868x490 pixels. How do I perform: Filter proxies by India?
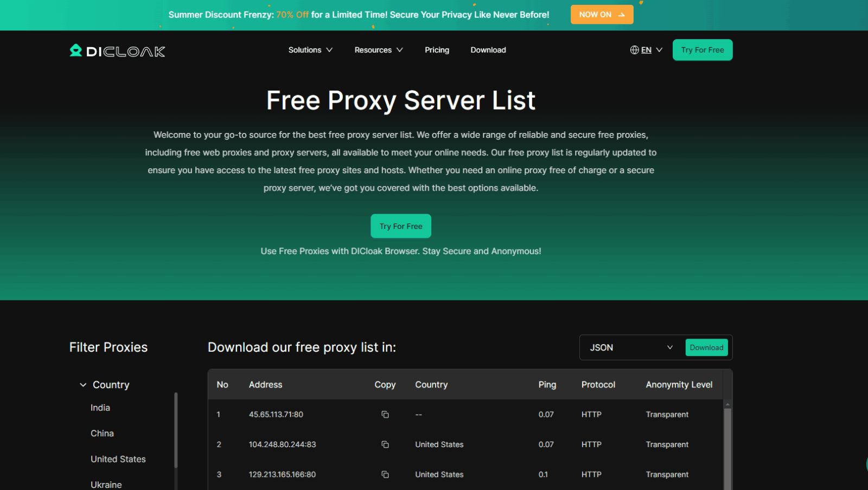(100, 408)
